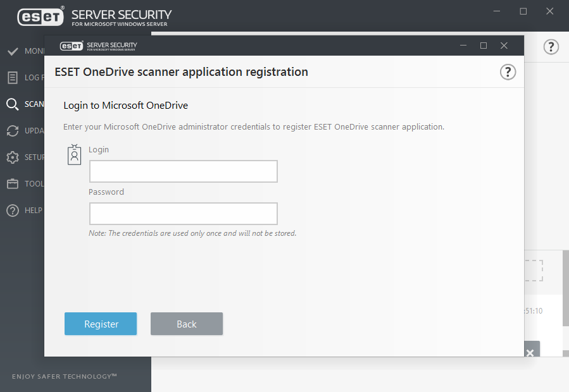Minimize the OneDrive registration dialog

tap(463, 46)
